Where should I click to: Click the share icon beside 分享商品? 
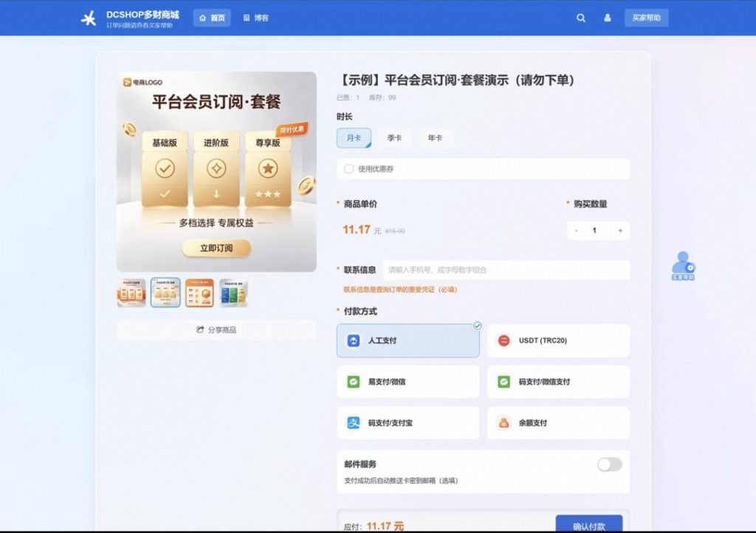[x=200, y=330]
